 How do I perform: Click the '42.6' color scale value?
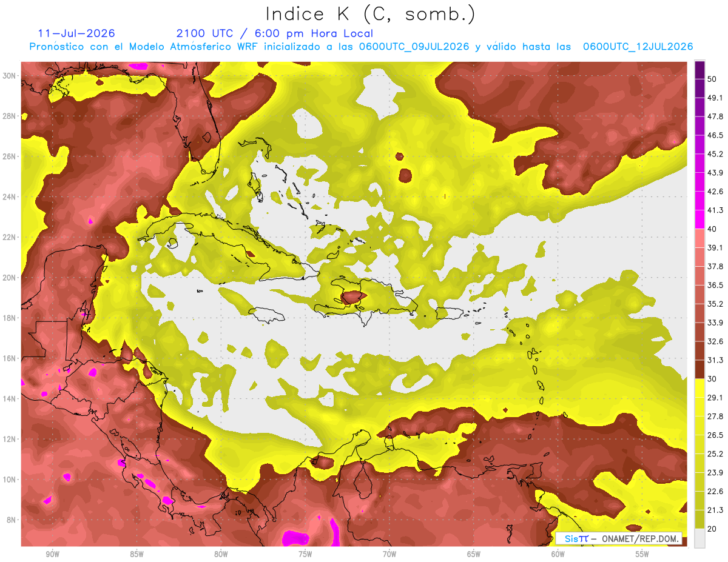[x=715, y=192]
